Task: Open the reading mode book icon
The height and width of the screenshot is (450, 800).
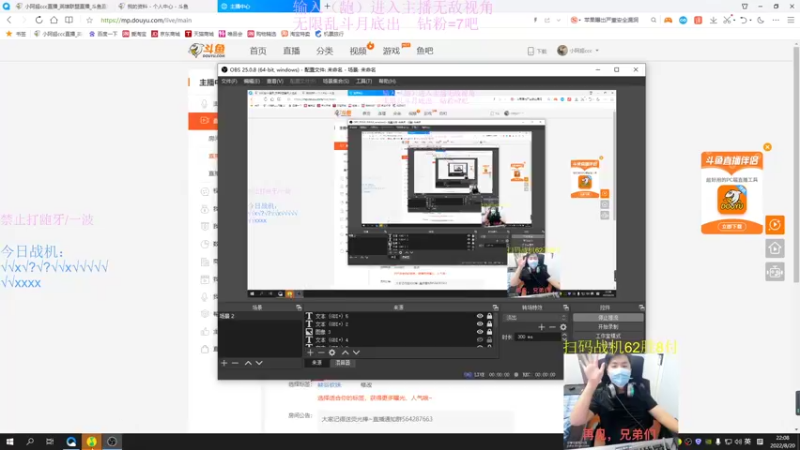Action: [69, 20]
